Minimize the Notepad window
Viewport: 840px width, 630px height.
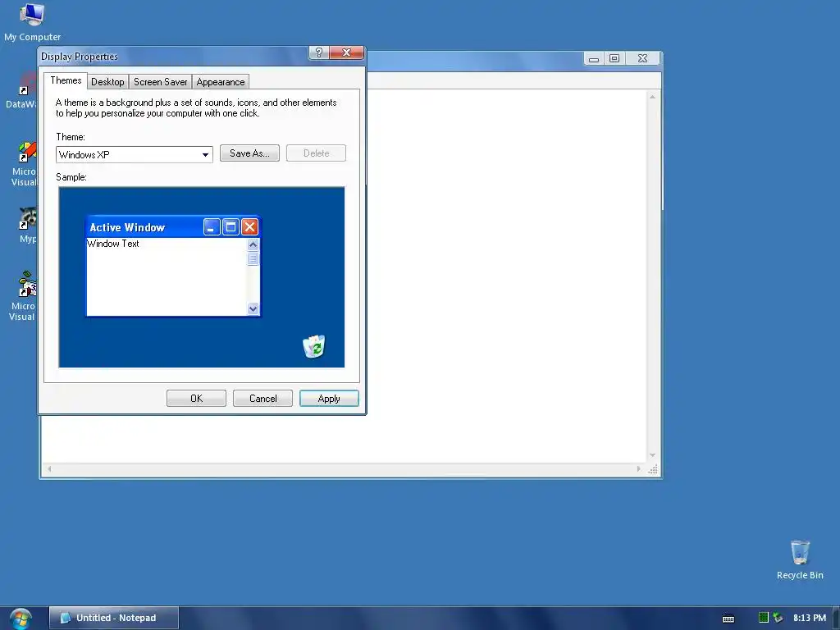click(x=594, y=59)
